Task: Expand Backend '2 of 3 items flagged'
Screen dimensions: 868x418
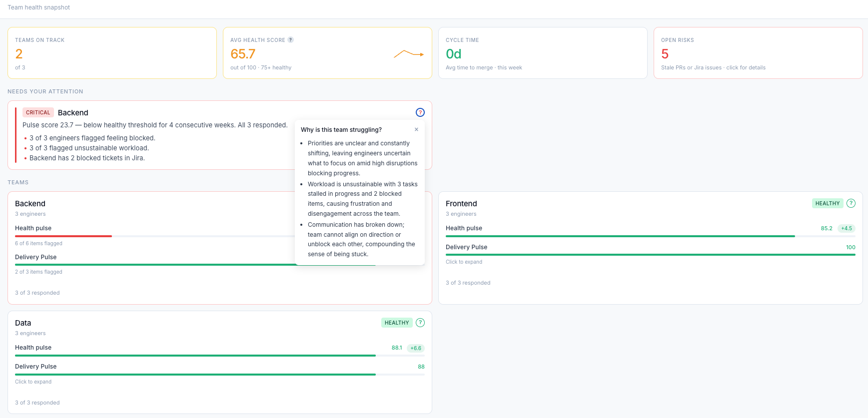Action: pyautogui.click(x=38, y=272)
